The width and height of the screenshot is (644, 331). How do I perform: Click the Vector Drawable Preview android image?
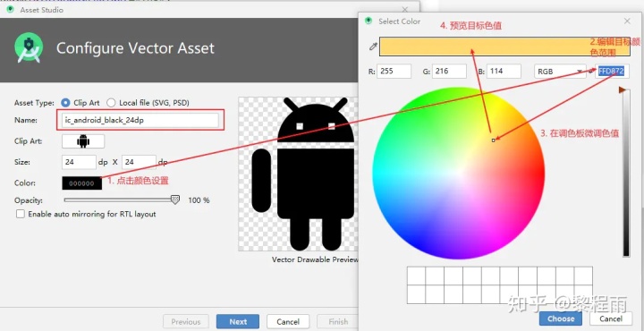[x=298, y=174]
